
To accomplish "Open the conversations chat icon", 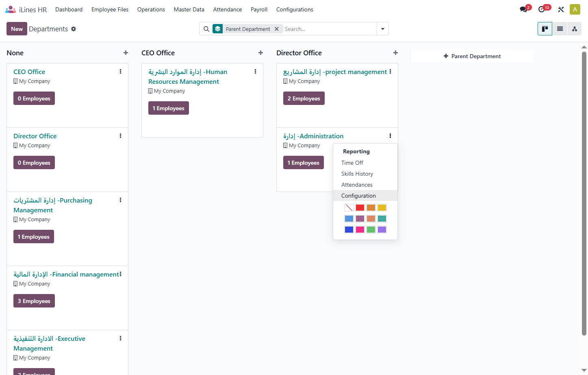I will click(x=523, y=9).
